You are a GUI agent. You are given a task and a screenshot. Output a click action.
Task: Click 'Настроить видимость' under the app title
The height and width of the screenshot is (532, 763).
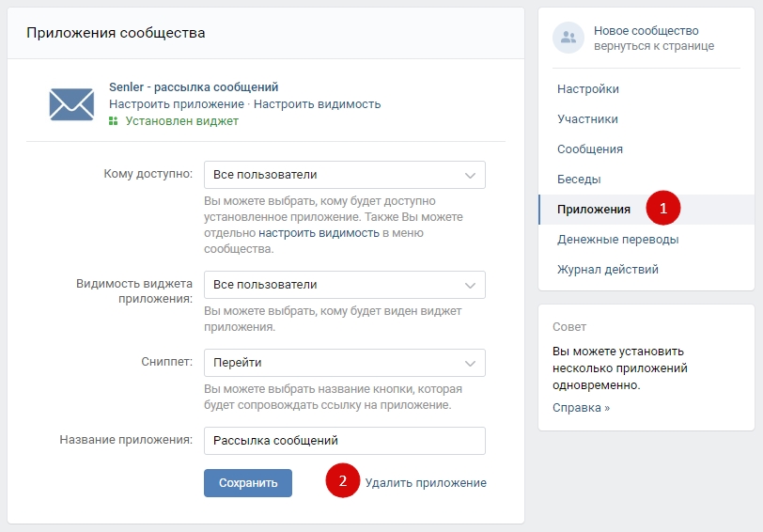[x=317, y=104]
